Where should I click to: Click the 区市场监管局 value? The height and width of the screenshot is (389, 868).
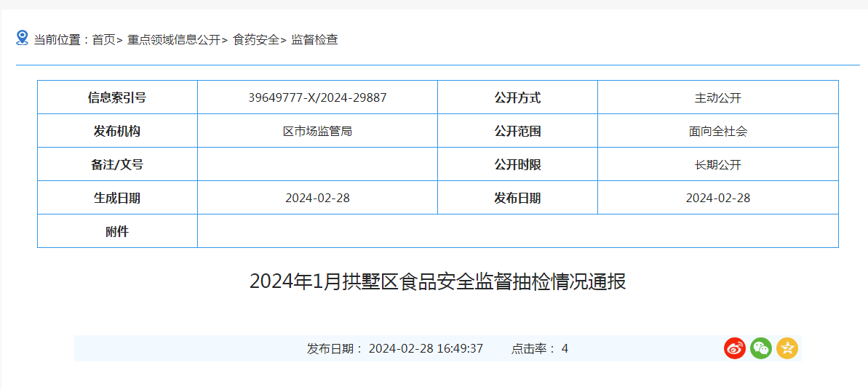[317, 131]
